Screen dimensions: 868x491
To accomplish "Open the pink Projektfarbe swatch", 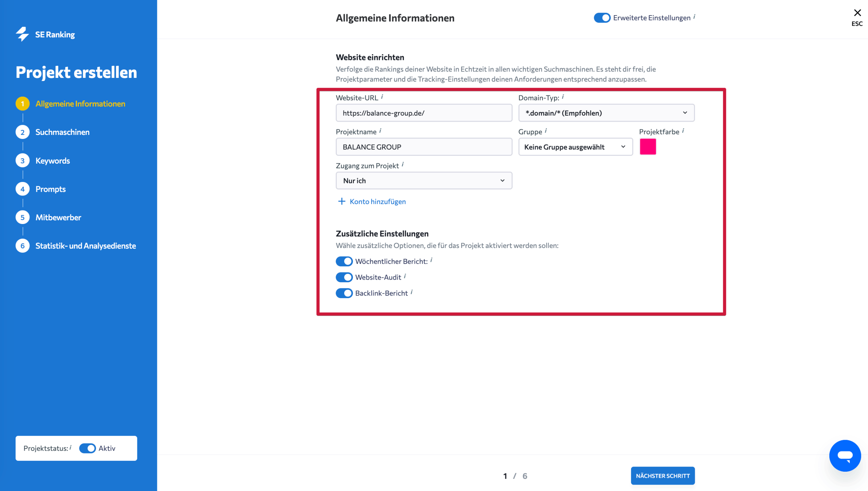I will click(648, 147).
